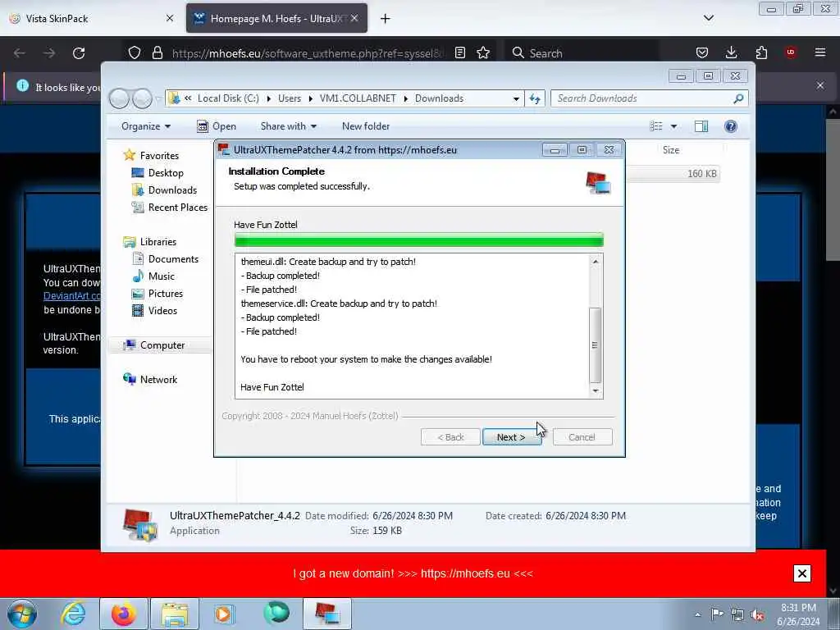Switch to the Vista SkinPack tab

(93, 19)
